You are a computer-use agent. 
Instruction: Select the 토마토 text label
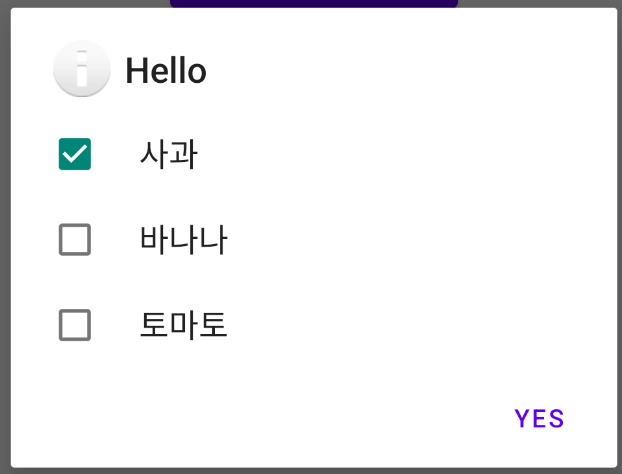[184, 325]
